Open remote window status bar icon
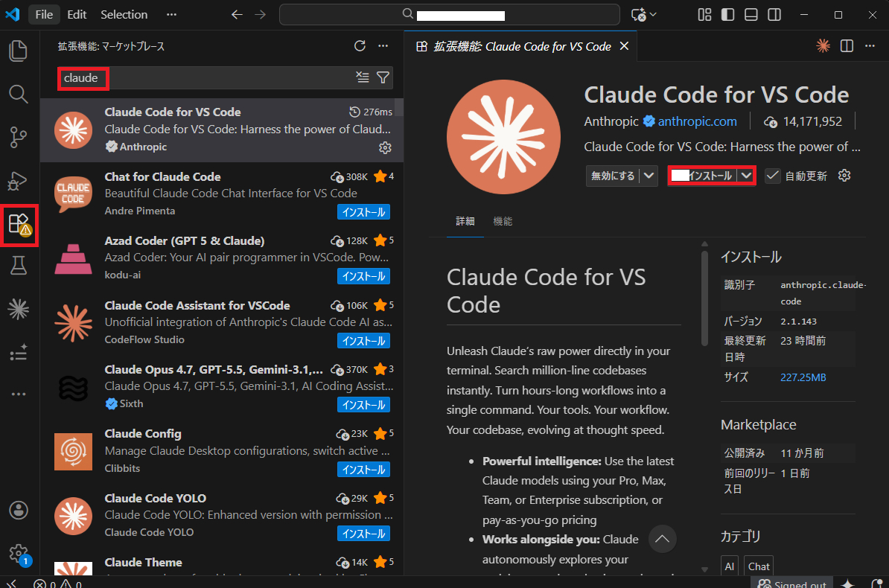 coord(11,584)
